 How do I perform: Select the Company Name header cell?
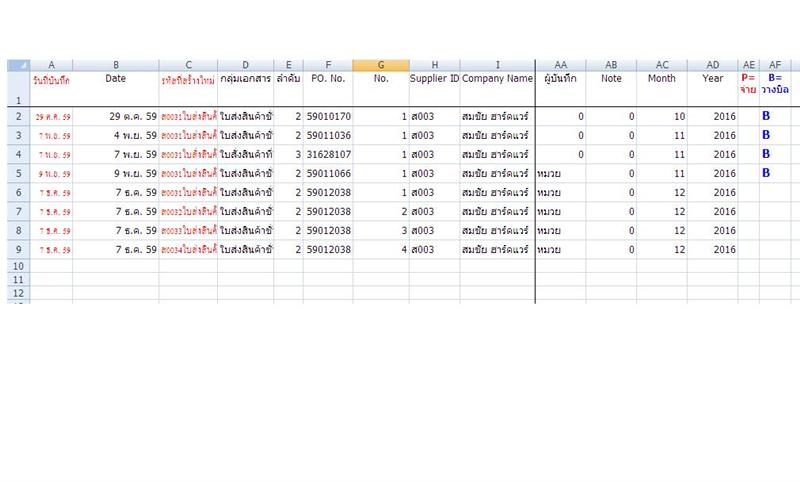click(497, 78)
